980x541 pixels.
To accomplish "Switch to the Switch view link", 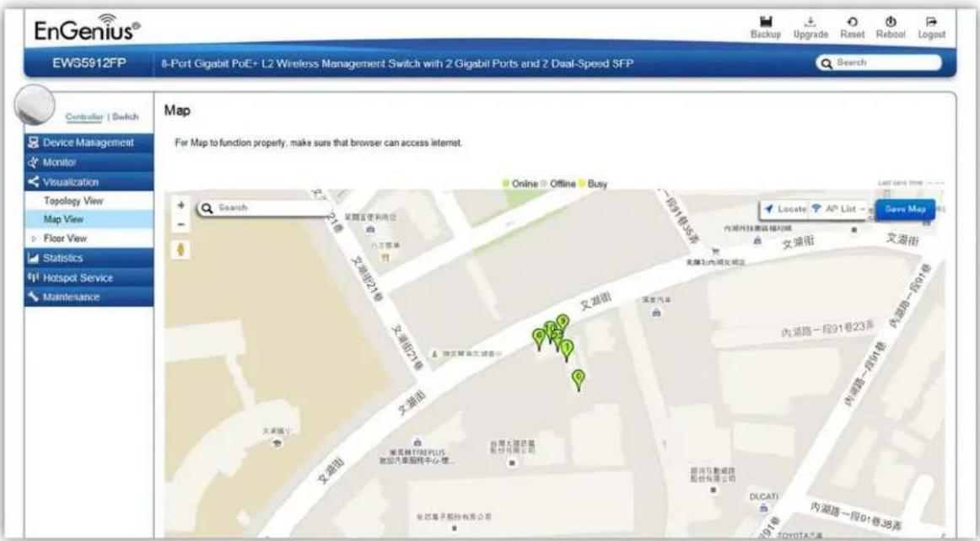I will 125,117.
